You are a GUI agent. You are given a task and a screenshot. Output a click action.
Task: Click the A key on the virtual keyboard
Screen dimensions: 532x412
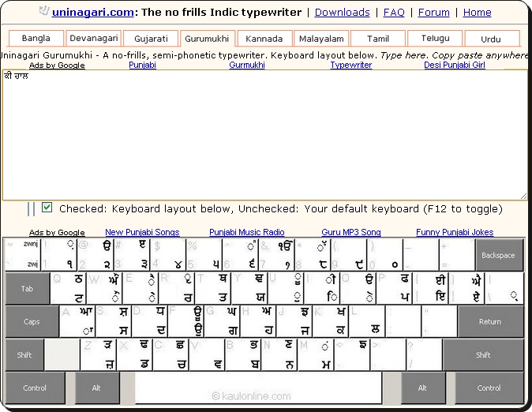coord(77,321)
